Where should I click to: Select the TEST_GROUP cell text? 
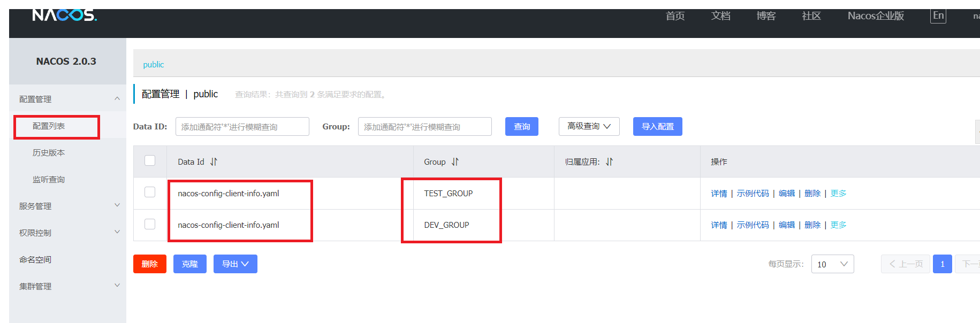coord(449,193)
